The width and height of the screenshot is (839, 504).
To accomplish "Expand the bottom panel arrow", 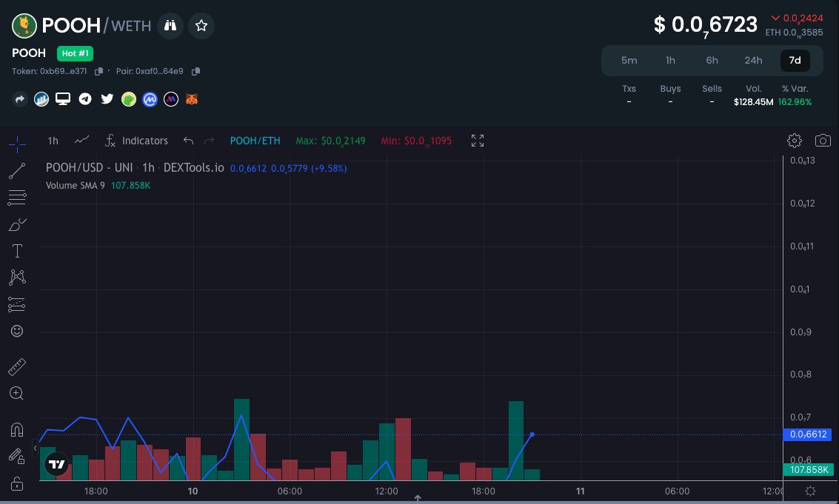I will pos(418,498).
